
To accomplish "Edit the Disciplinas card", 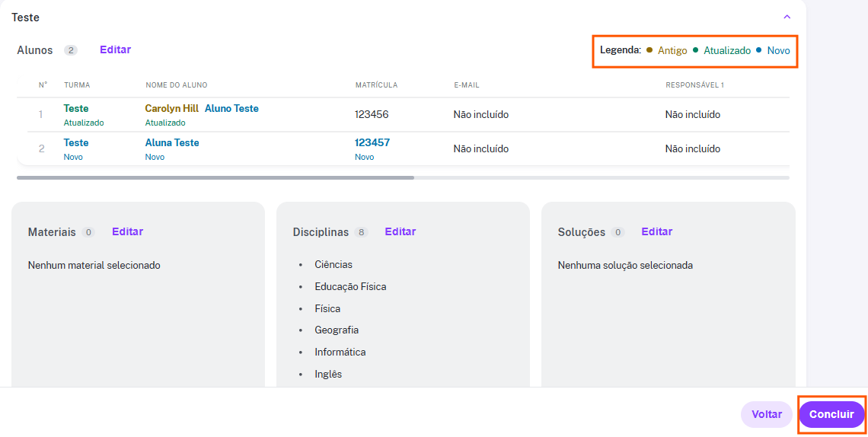I will tap(400, 231).
